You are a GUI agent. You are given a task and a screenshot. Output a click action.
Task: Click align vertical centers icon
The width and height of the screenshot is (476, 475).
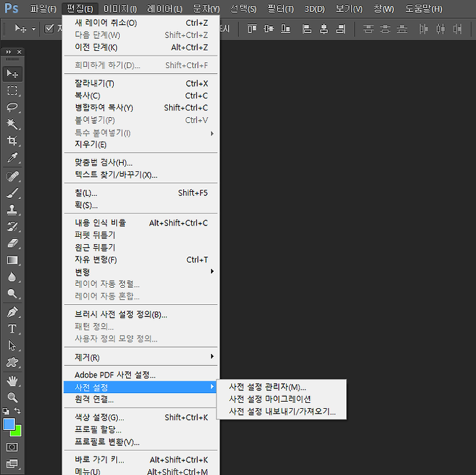(268, 29)
